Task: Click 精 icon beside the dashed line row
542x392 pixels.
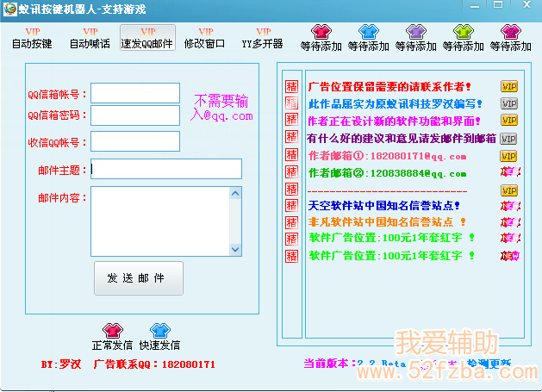Action: coord(291,189)
